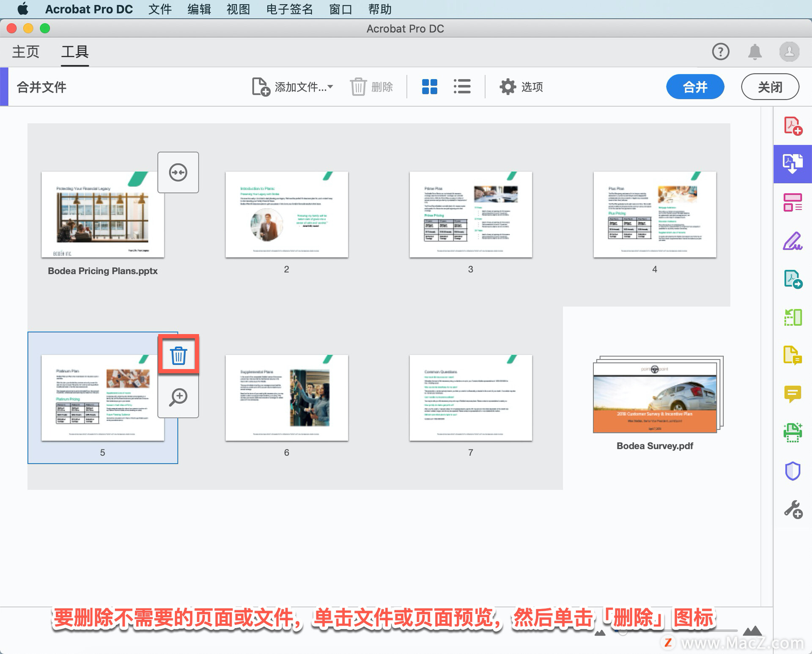Open the Window menu
Viewport: 812px width, 654px height.
[x=340, y=9]
